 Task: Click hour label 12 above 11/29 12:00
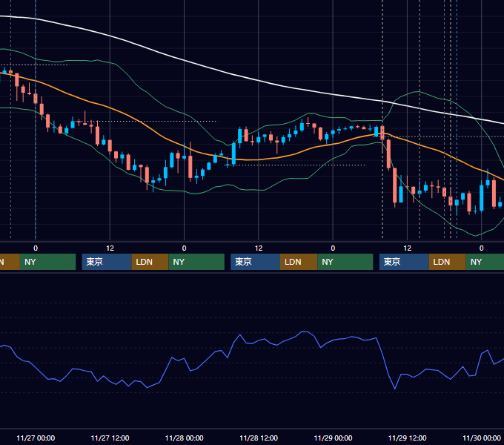pos(407,248)
